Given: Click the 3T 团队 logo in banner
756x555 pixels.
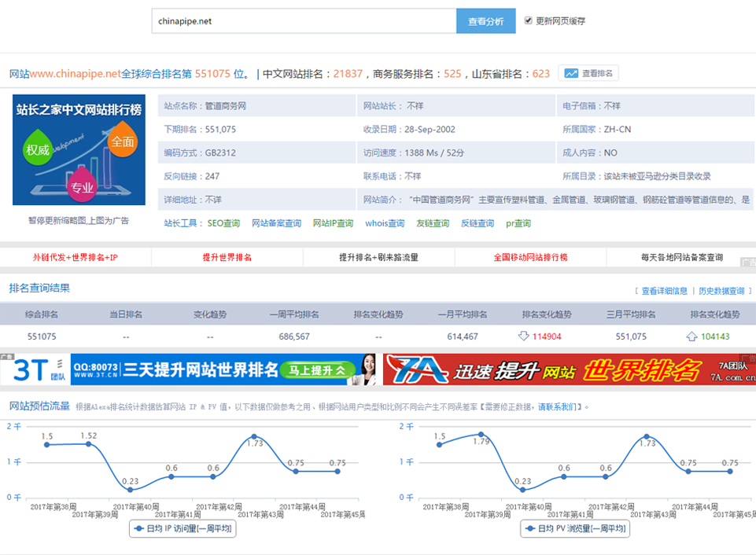Looking at the screenshot, I should coord(35,369).
